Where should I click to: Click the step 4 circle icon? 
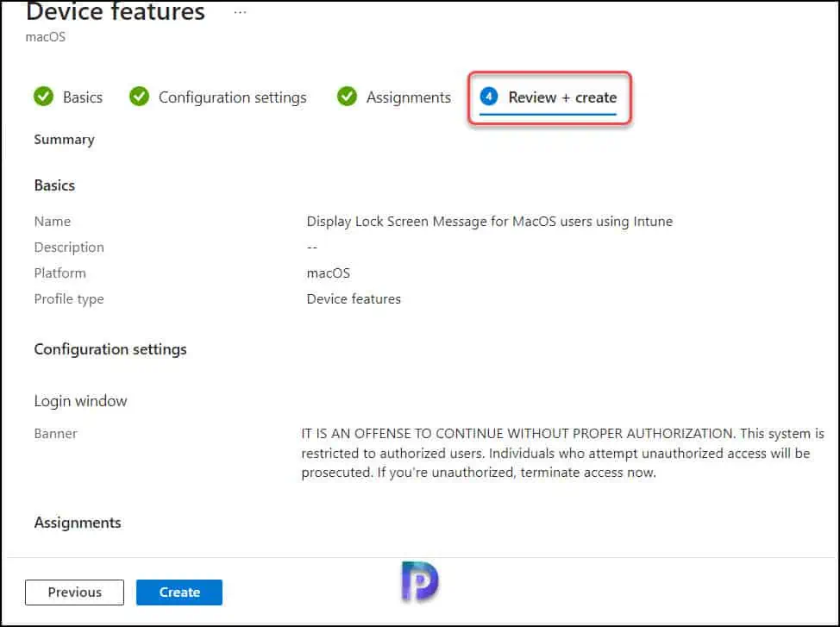click(489, 97)
